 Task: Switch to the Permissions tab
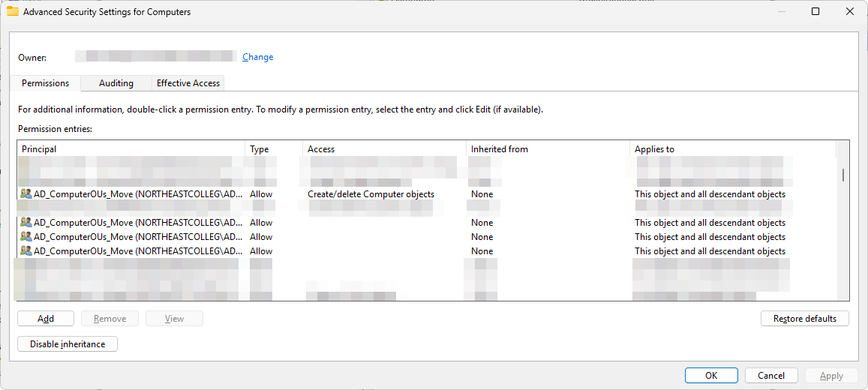(45, 83)
